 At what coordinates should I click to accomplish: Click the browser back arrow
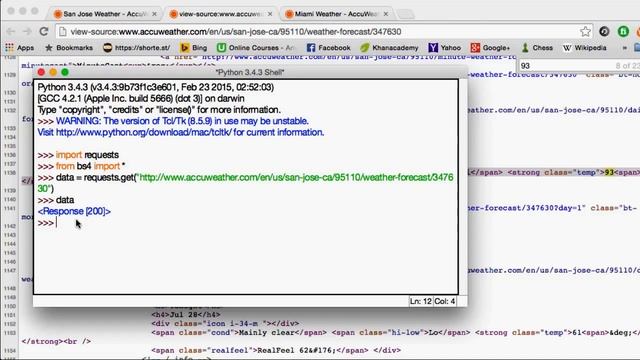pyautogui.click(x=11, y=31)
